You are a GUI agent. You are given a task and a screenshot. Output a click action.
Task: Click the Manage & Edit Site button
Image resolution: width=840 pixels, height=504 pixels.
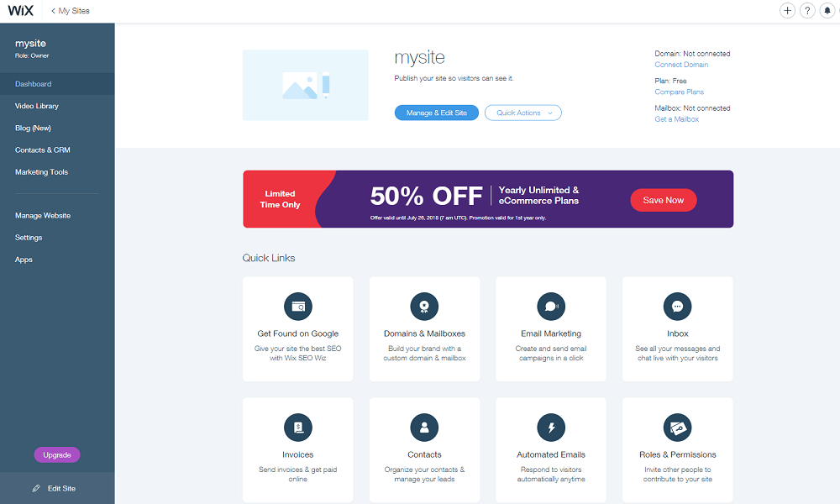tap(437, 113)
